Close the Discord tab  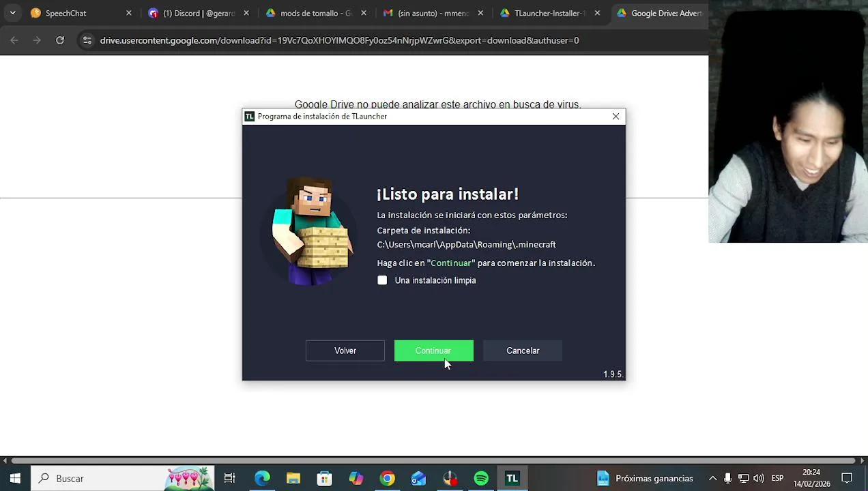click(x=246, y=13)
